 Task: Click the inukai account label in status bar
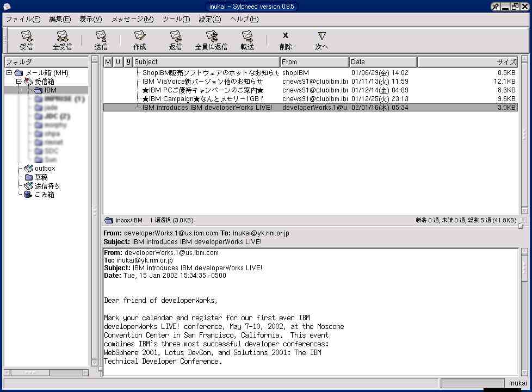pyautogui.click(x=518, y=383)
